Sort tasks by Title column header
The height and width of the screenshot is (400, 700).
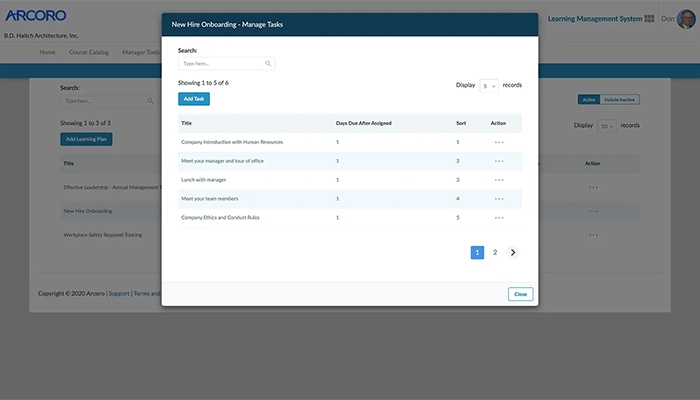(x=186, y=123)
